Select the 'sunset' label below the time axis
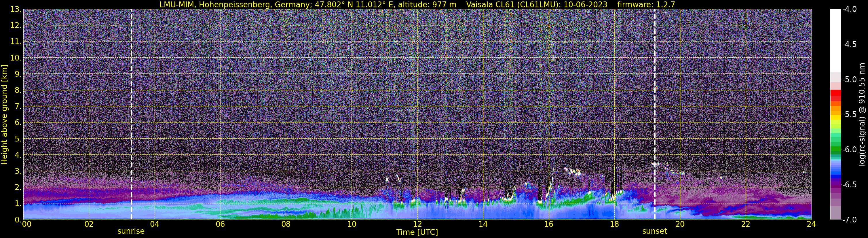Viewport: 868px width, 238px height. click(655, 231)
